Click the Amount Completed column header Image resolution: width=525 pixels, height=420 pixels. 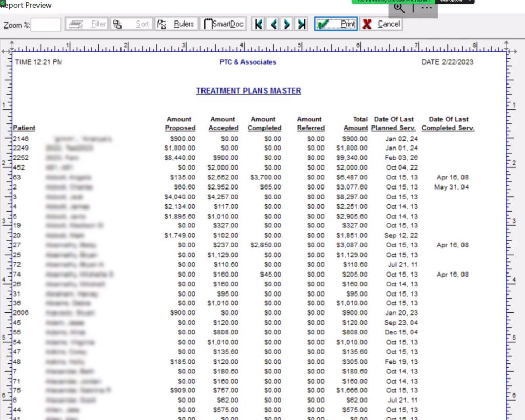coord(264,123)
